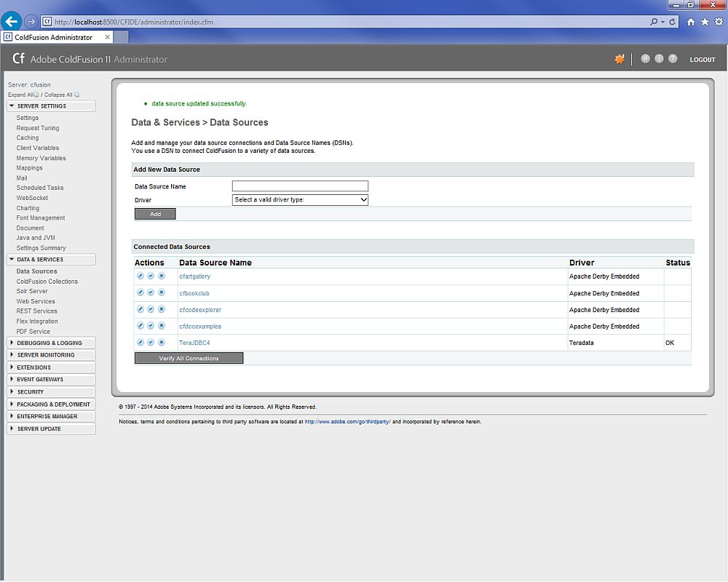This screenshot has width=728, height=582.
Task: Collapse the DATA & SERVICES section
Action: pos(51,260)
